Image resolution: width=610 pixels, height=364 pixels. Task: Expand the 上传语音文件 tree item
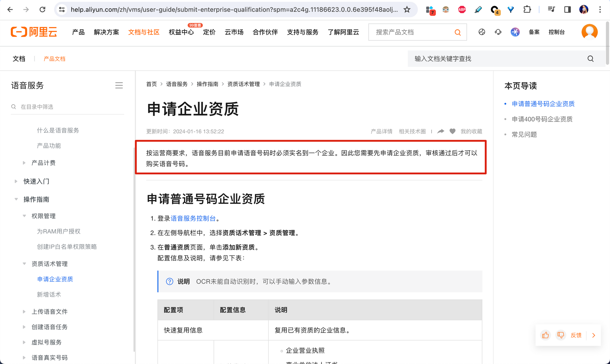click(24, 312)
